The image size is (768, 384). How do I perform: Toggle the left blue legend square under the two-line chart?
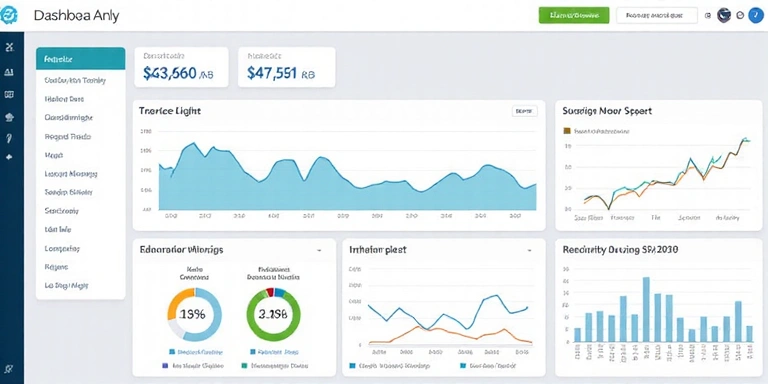pos(352,365)
